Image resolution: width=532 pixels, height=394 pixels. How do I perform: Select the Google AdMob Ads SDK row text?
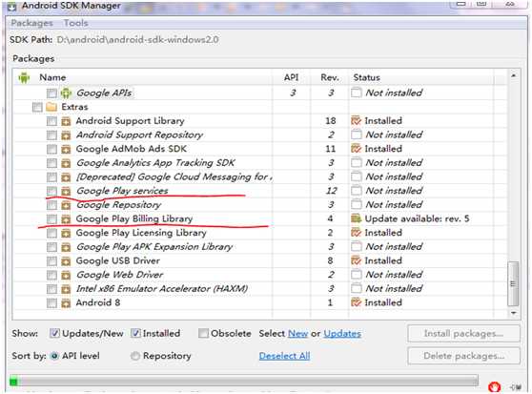[131, 149]
